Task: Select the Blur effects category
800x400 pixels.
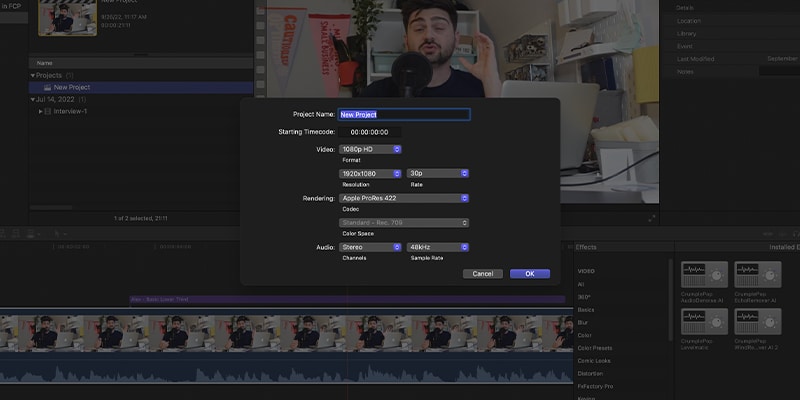Action: pos(582,322)
